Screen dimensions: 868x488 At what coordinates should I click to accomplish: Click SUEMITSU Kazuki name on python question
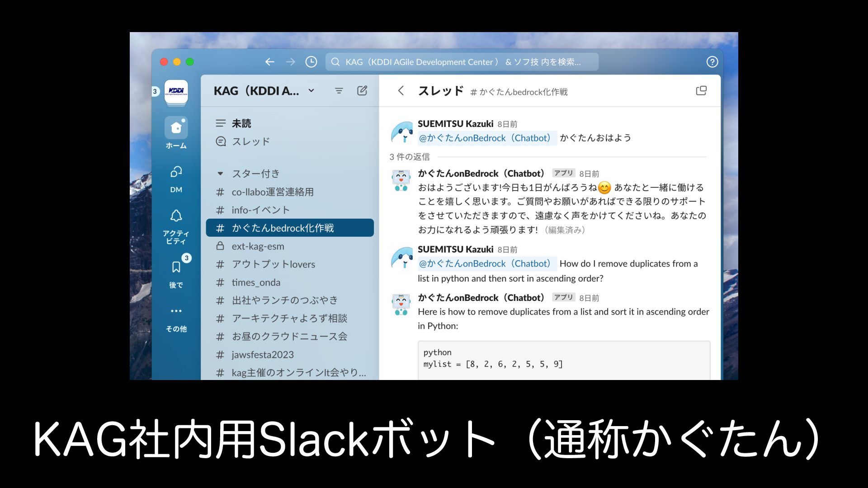click(x=455, y=249)
